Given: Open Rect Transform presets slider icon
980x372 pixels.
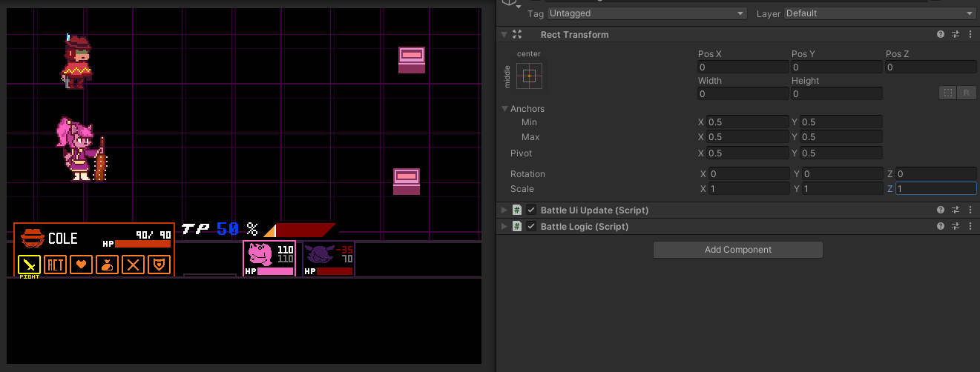Looking at the screenshot, I should (x=956, y=35).
